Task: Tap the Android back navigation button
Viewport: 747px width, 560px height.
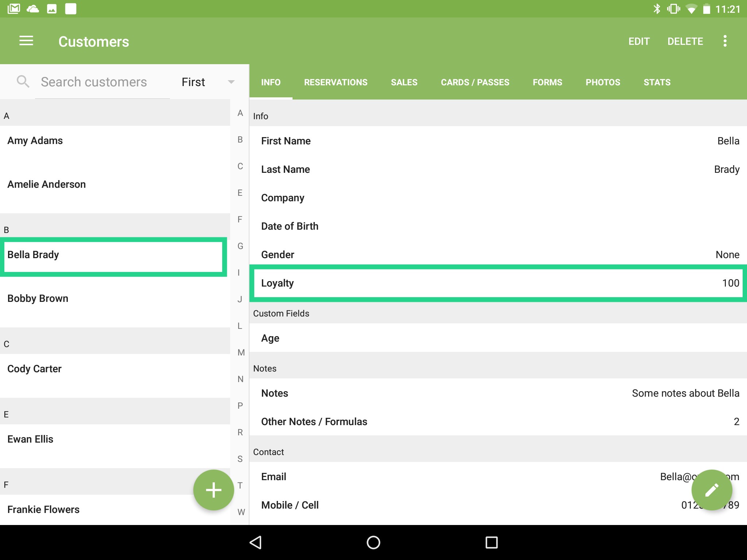Action: pyautogui.click(x=256, y=542)
